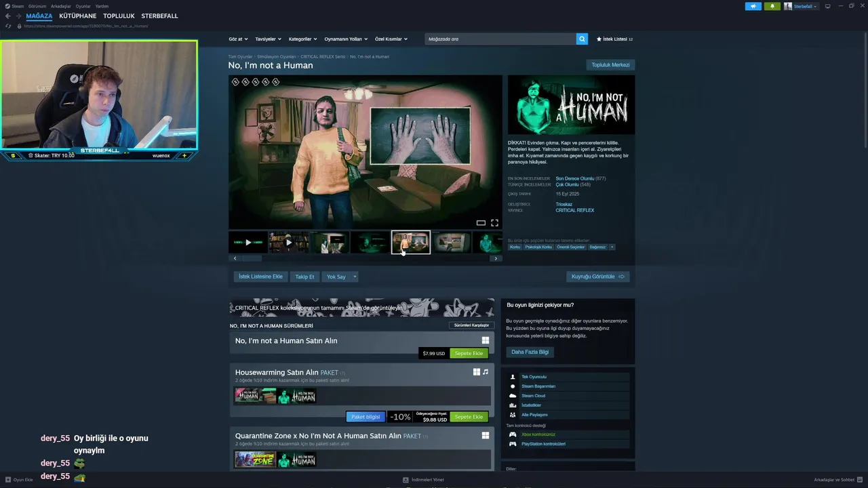
Task: Click the İstatistikler bar chart icon
Action: point(513,405)
